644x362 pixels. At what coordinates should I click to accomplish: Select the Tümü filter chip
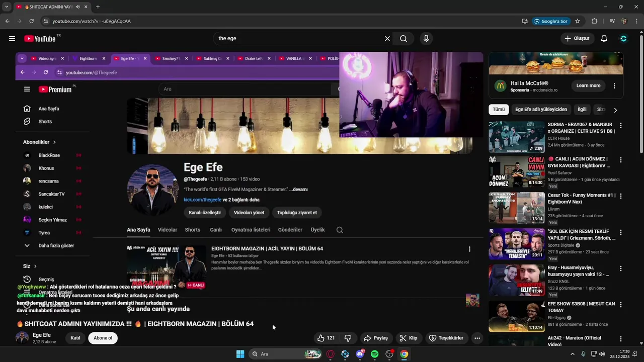pos(499,110)
